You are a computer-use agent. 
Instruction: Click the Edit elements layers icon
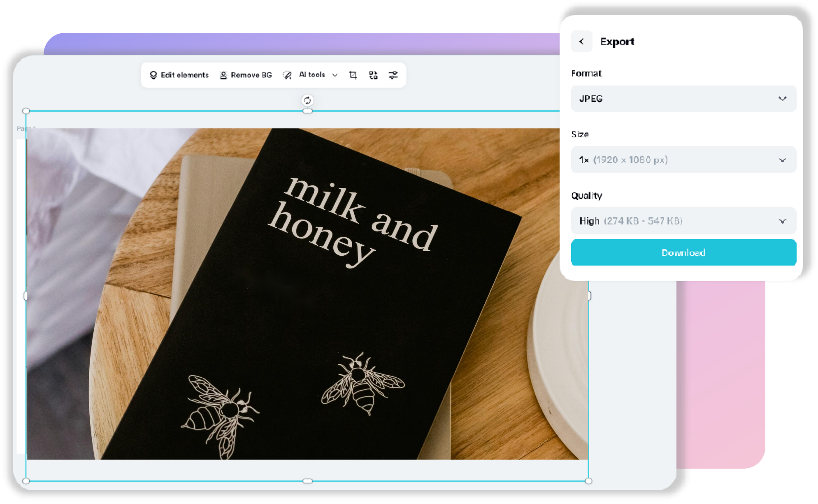point(153,75)
